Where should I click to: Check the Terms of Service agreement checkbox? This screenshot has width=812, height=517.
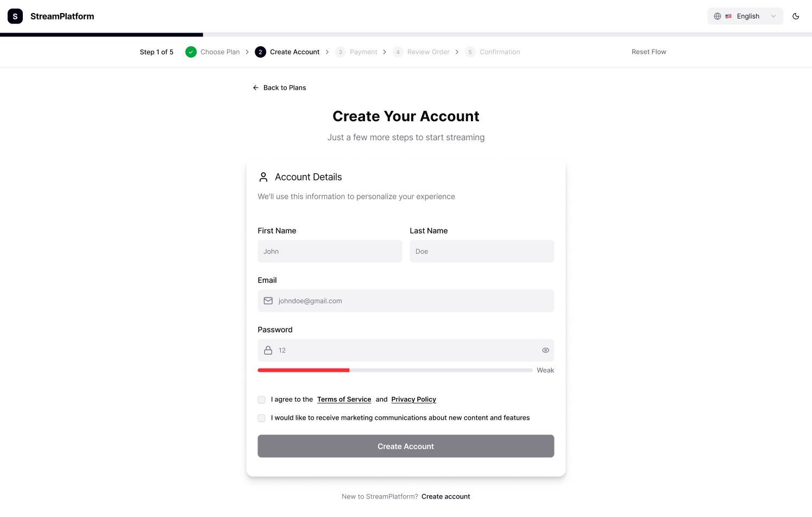pyautogui.click(x=261, y=400)
